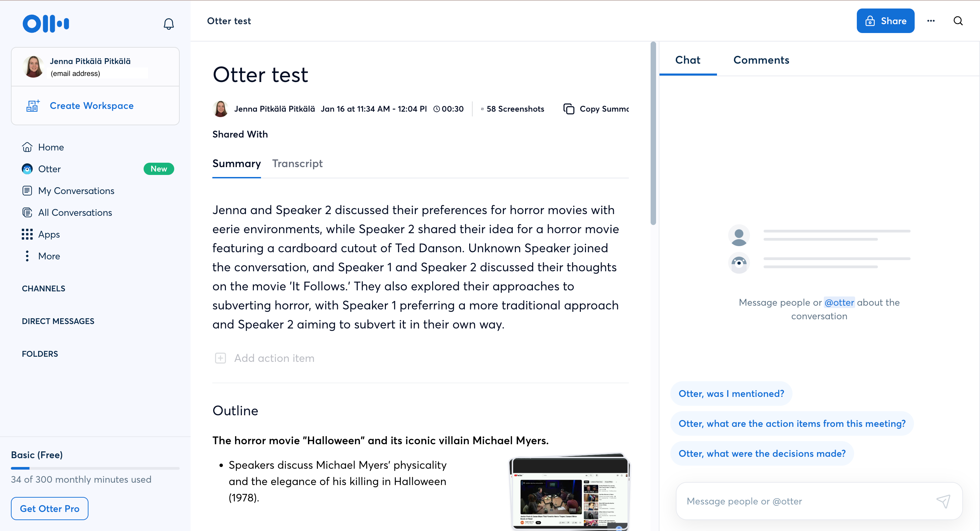Open the notifications bell
The width and height of the screenshot is (980, 531).
point(168,23)
